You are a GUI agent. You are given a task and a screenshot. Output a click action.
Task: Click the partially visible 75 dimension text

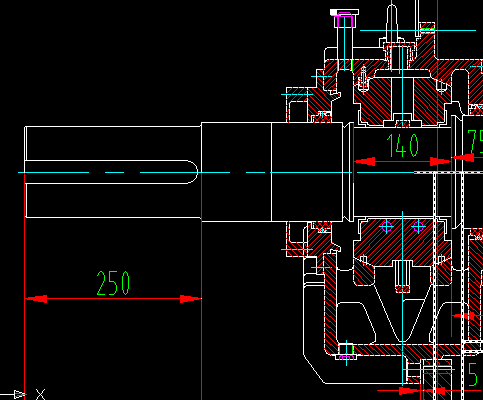click(475, 141)
